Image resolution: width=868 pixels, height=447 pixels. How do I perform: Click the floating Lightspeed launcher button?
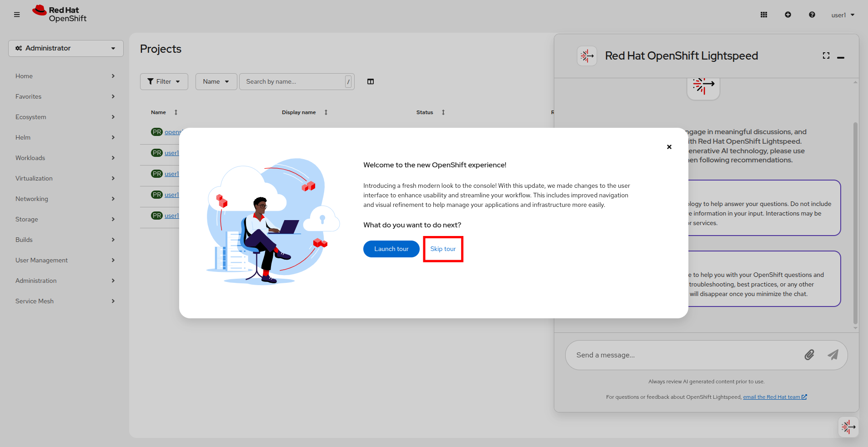(848, 427)
